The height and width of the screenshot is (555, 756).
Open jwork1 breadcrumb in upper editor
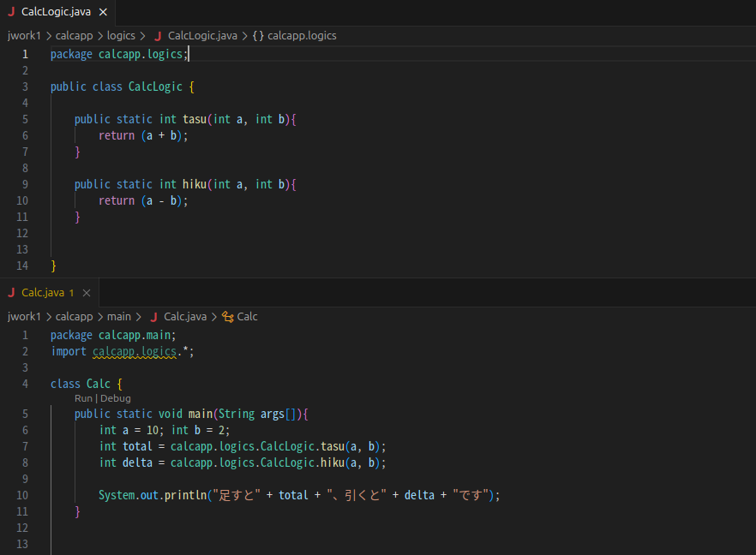click(x=24, y=36)
